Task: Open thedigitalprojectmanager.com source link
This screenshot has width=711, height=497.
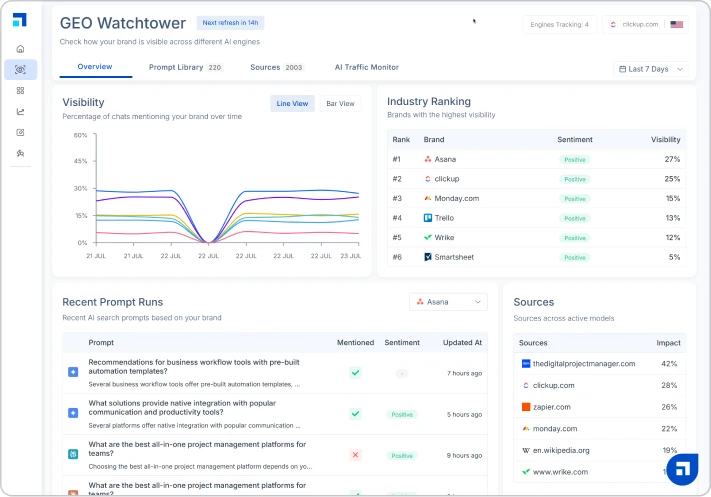Action: click(x=584, y=364)
